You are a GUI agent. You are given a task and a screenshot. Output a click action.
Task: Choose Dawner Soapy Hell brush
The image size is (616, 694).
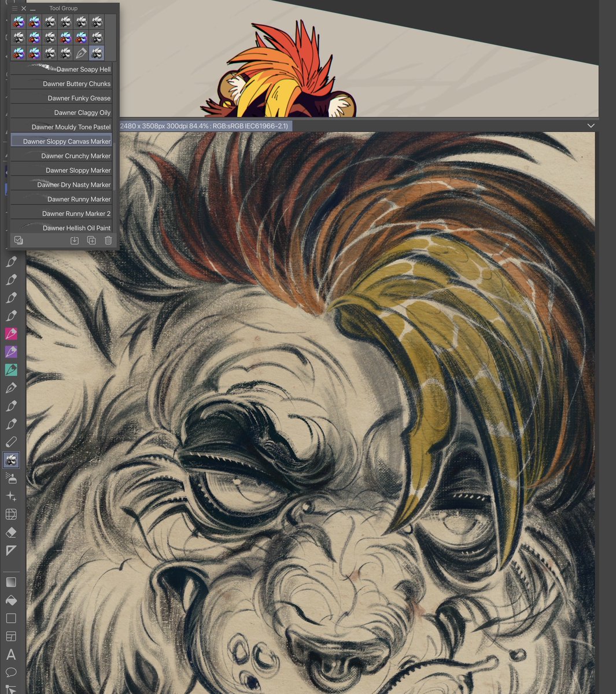point(61,69)
